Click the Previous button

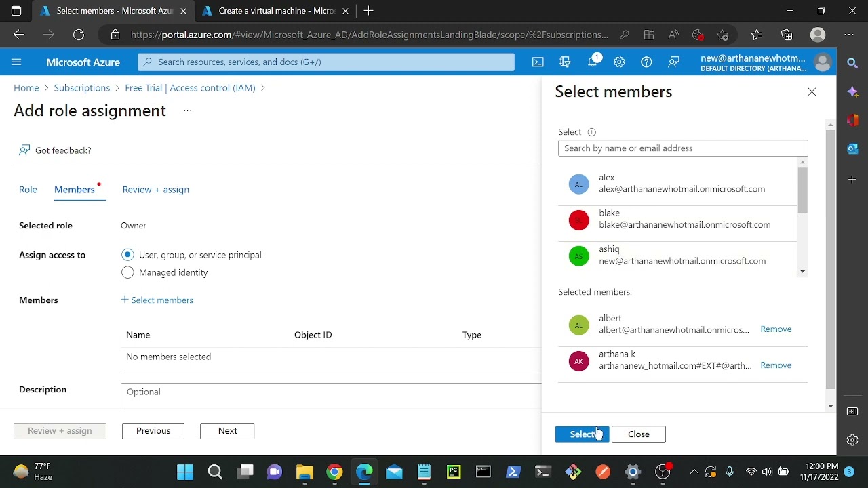click(x=153, y=431)
